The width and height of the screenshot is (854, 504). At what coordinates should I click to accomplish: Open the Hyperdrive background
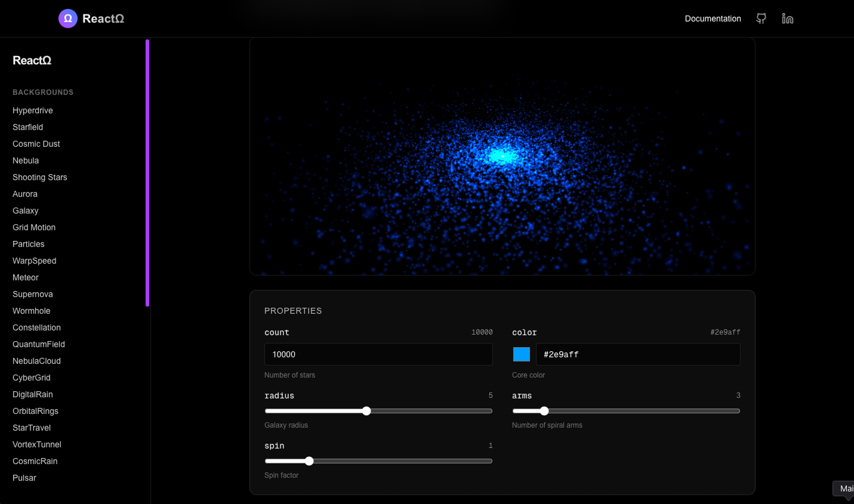click(x=32, y=110)
